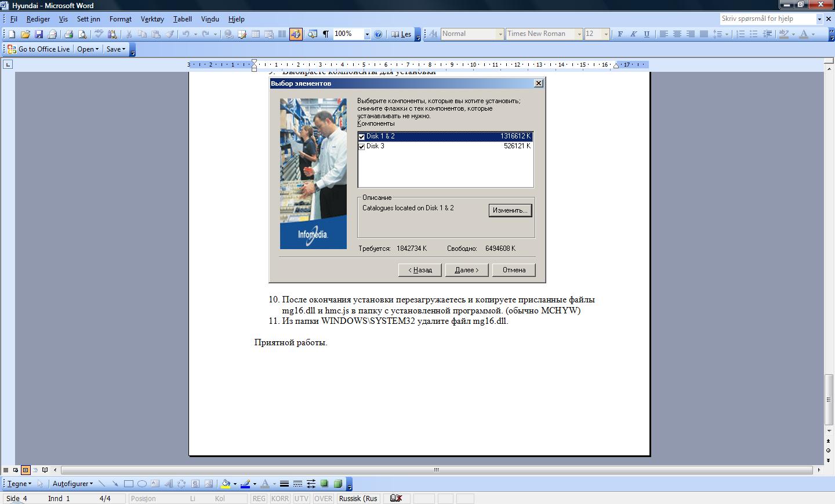Open Shadow Style options
The image size is (835, 504).
tap(324, 484)
